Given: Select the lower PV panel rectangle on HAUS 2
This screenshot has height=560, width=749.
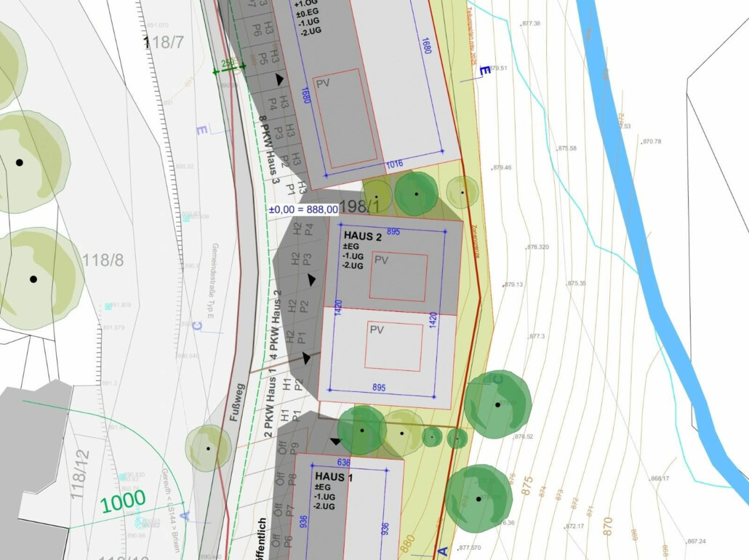Looking at the screenshot, I should tap(393, 346).
